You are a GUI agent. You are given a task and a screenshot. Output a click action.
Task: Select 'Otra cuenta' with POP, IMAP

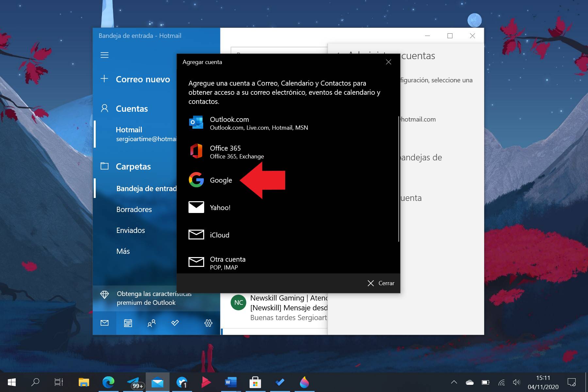[x=228, y=259]
